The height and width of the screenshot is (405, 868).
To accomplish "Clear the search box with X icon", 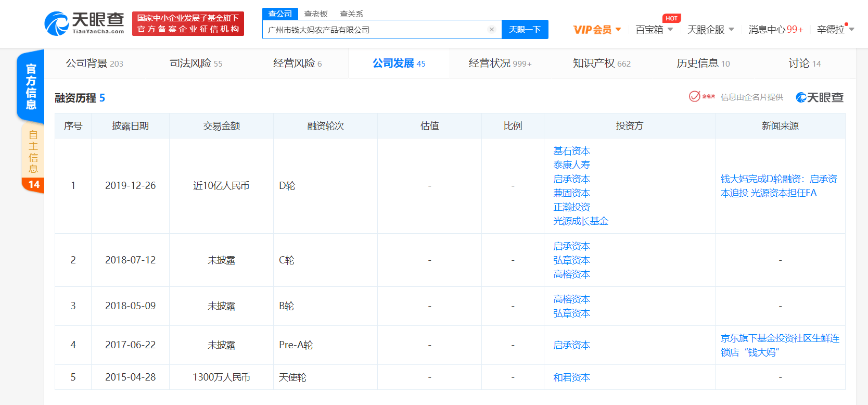I will tap(491, 30).
